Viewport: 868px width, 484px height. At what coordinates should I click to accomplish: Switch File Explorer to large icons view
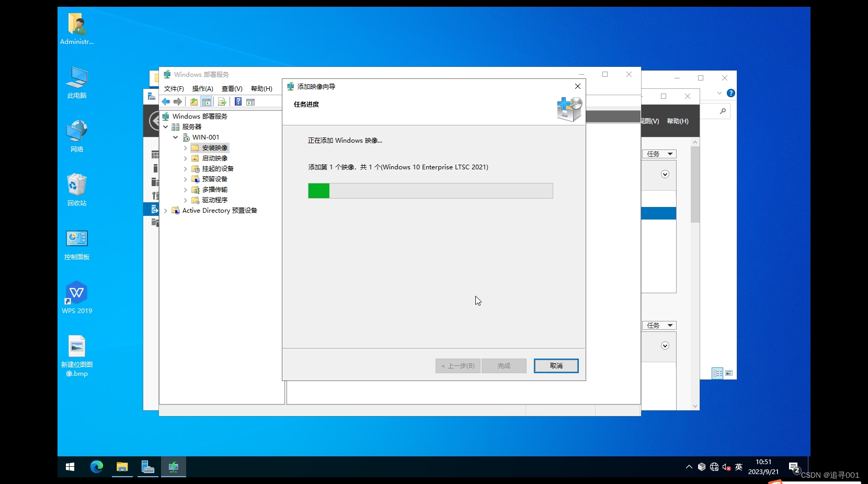[x=729, y=373]
